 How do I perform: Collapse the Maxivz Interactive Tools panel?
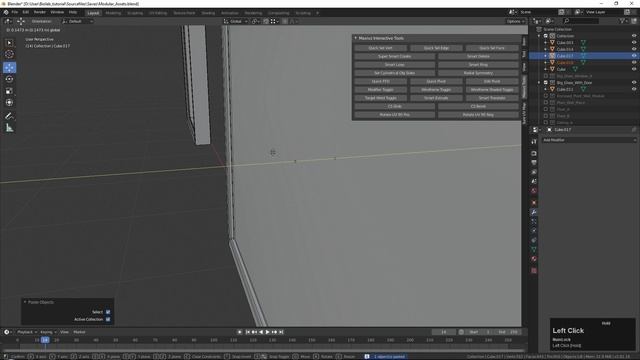356,38
